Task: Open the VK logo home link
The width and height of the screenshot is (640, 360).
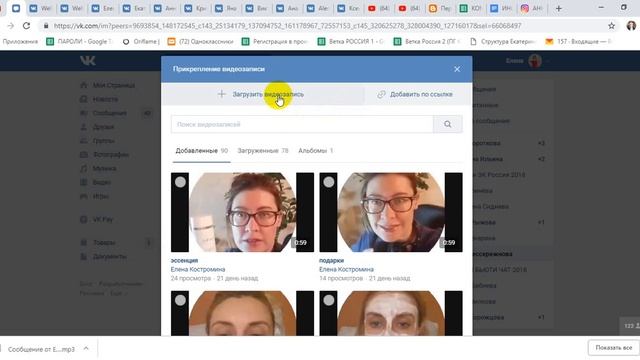Action: (x=88, y=61)
